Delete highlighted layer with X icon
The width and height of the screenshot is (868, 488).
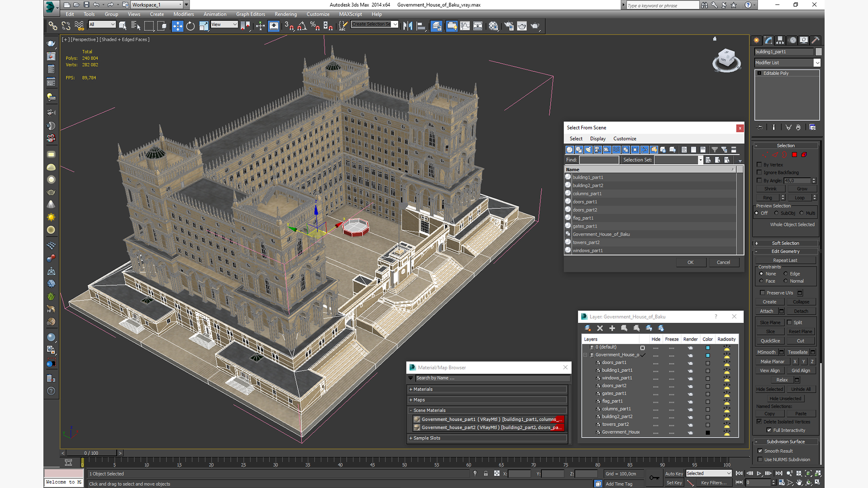[600, 328]
